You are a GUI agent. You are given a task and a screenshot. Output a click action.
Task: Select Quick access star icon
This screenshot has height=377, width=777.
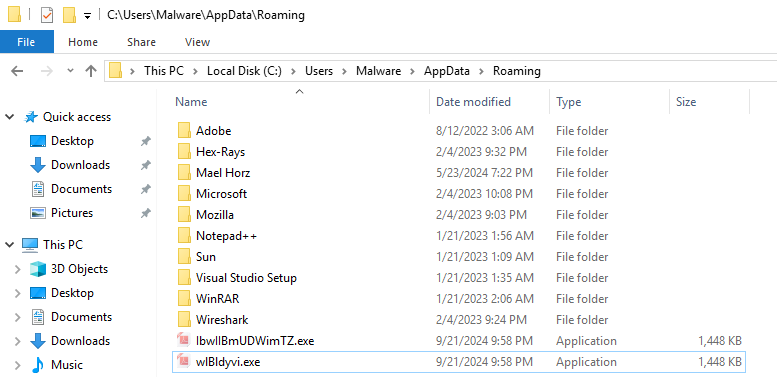(x=31, y=117)
